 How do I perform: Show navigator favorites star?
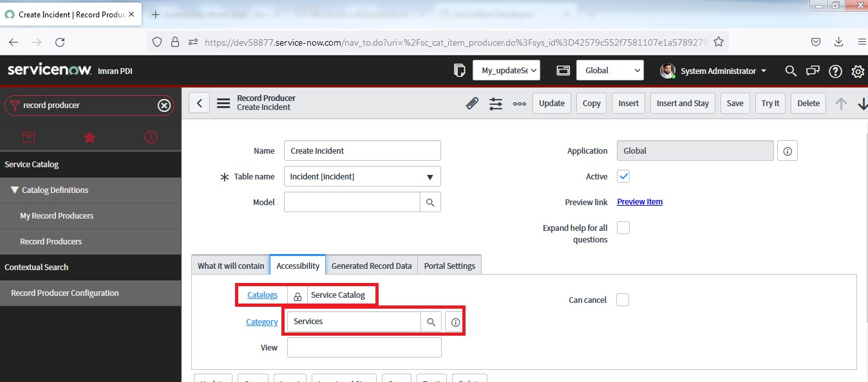(x=90, y=137)
